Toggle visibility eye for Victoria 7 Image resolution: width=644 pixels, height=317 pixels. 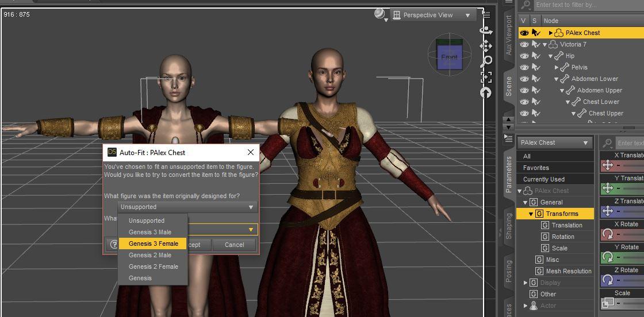[x=524, y=44]
